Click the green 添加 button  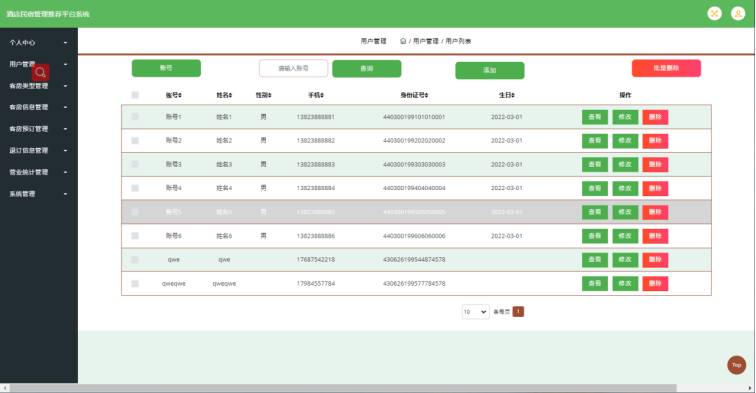490,70
